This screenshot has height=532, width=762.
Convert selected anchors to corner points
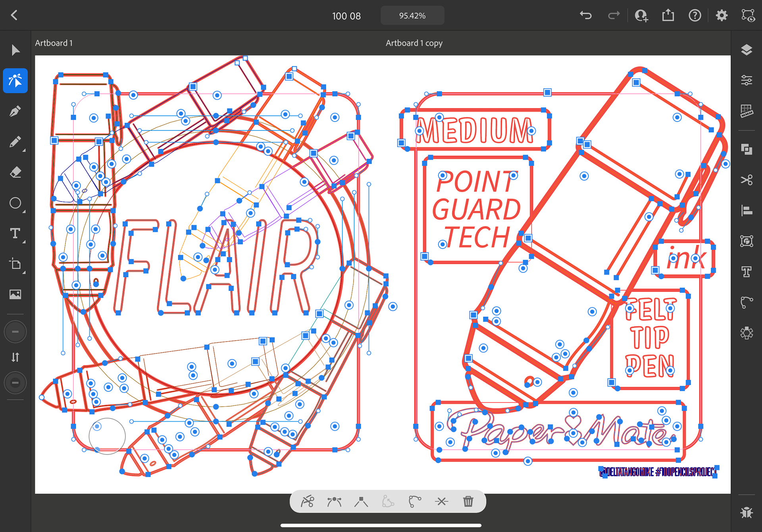click(361, 501)
